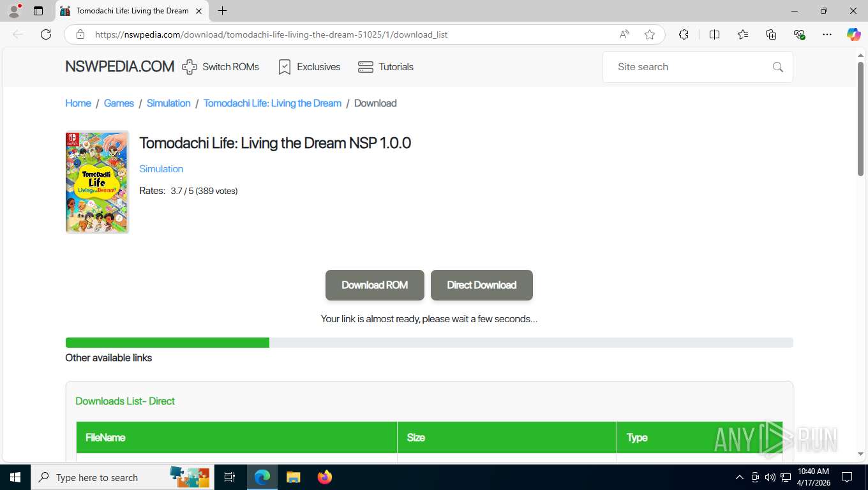The image size is (868, 490).
Task: Go to Games breadcrumb
Action: point(119,103)
